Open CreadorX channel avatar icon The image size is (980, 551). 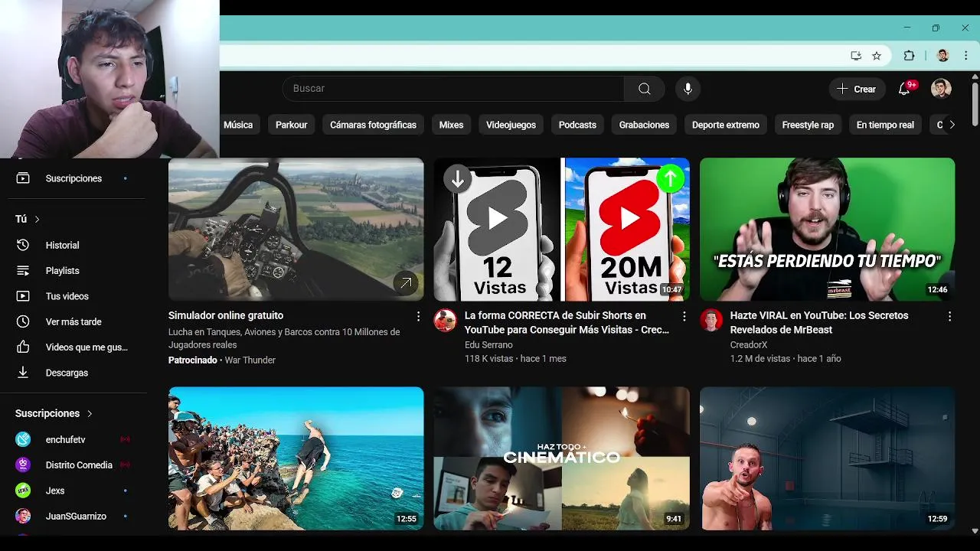click(711, 320)
